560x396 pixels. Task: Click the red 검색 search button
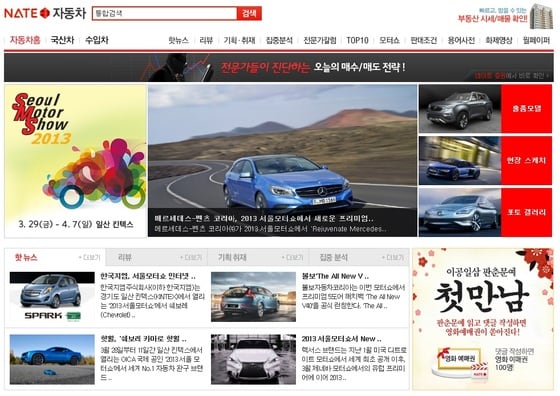[x=249, y=13]
